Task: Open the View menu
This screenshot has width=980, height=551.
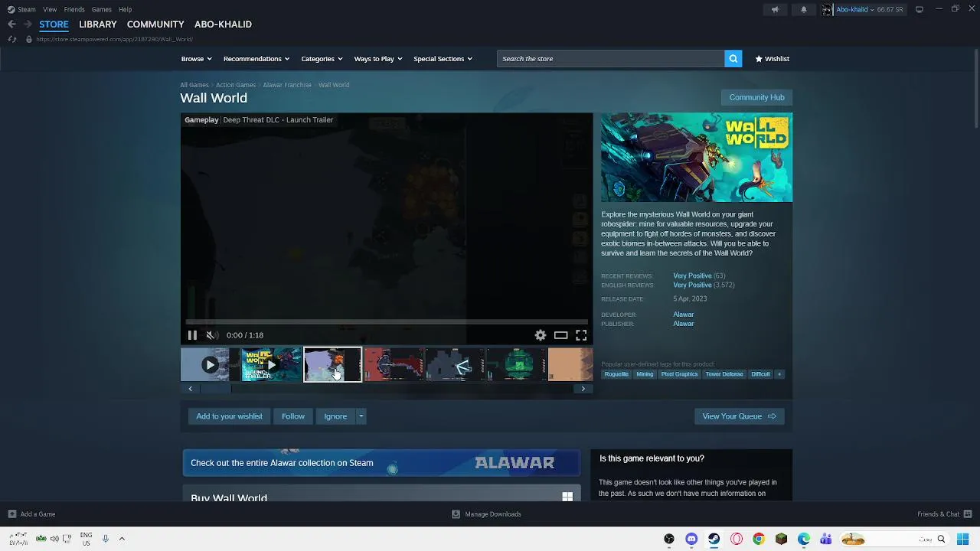Action: pos(50,9)
